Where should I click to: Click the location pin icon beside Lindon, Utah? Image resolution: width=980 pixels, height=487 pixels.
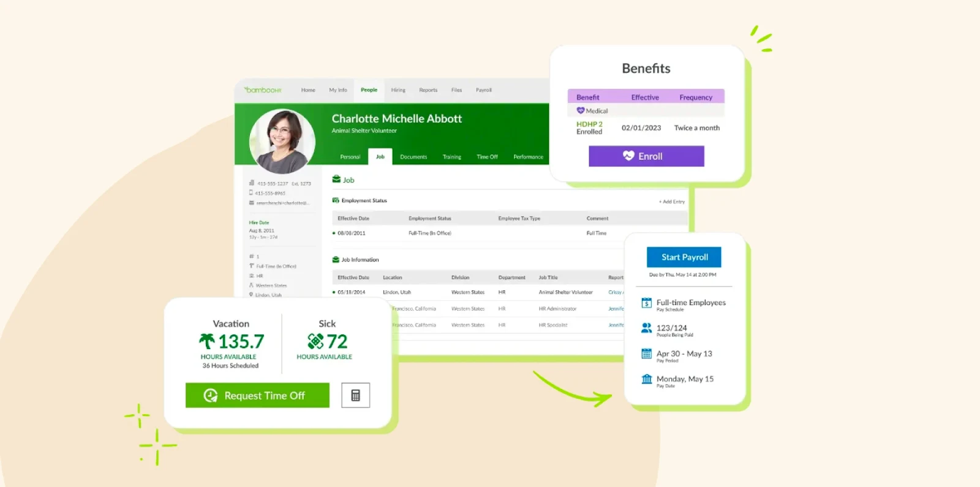pyautogui.click(x=251, y=295)
